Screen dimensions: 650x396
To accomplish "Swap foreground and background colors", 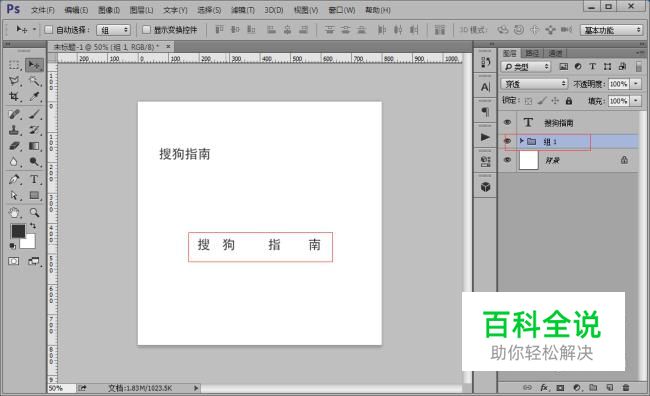I will point(33,226).
